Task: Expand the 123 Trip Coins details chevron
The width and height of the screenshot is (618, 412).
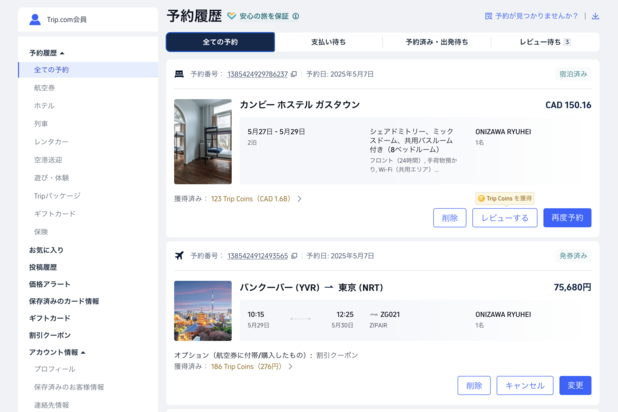Action: (x=300, y=199)
